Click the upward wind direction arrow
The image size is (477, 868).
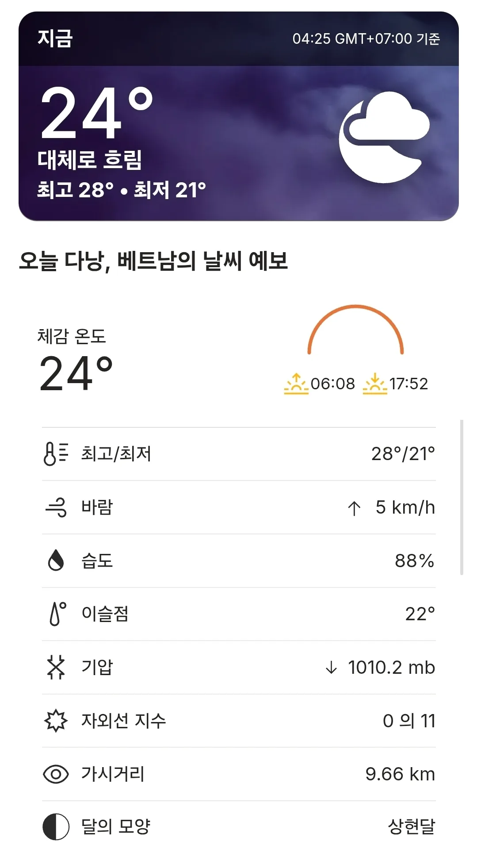point(354,508)
